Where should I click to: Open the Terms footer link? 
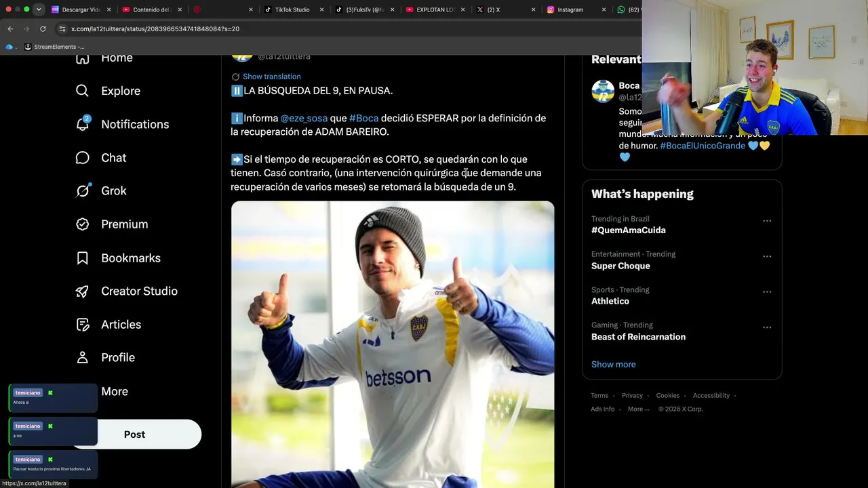pos(599,396)
